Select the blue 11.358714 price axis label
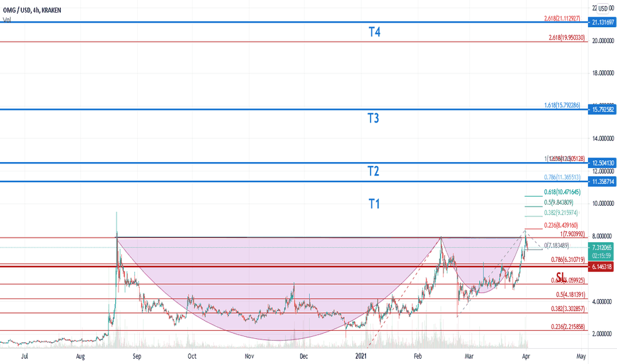Image resolution: width=617 pixels, height=364 pixels. pyautogui.click(x=602, y=181)
